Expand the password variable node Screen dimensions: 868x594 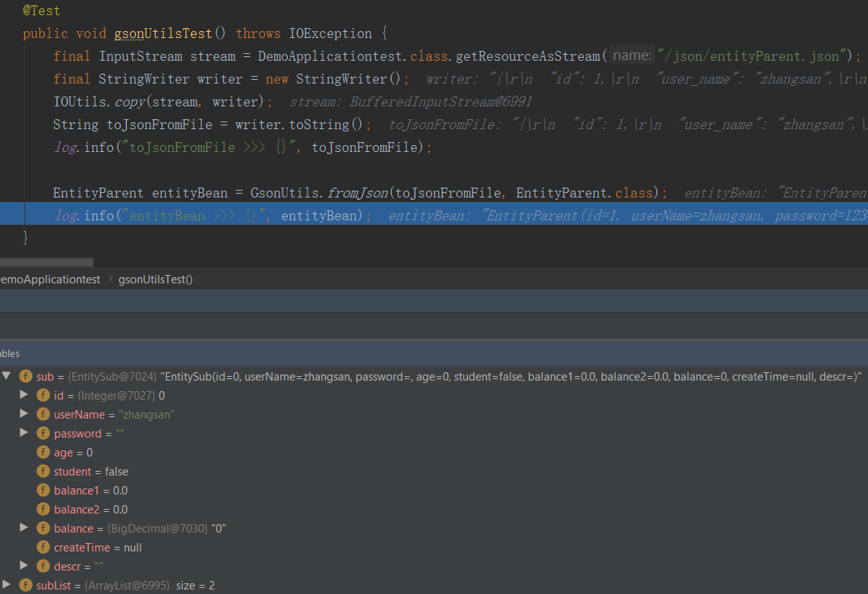click(24, 433)
